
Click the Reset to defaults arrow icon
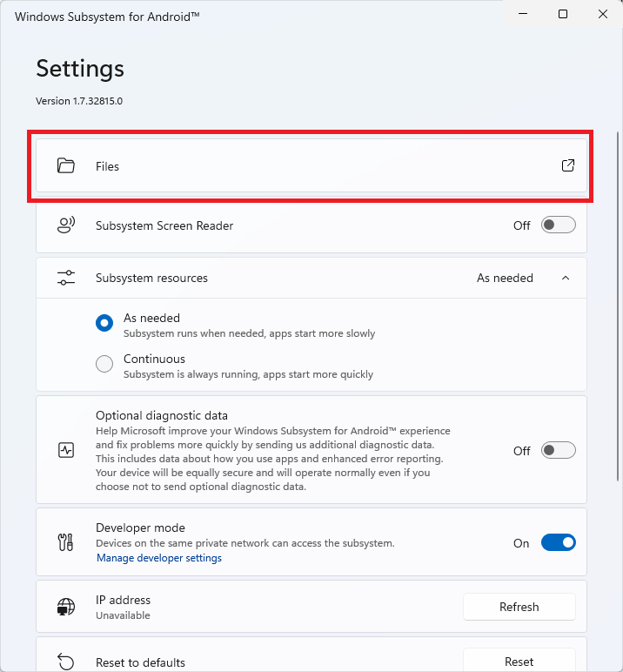pos(66,662)
